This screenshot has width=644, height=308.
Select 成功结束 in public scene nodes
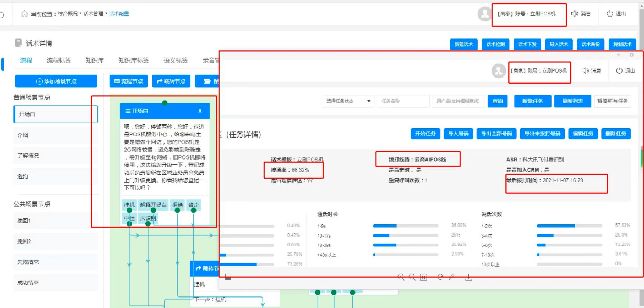[56, 283]
